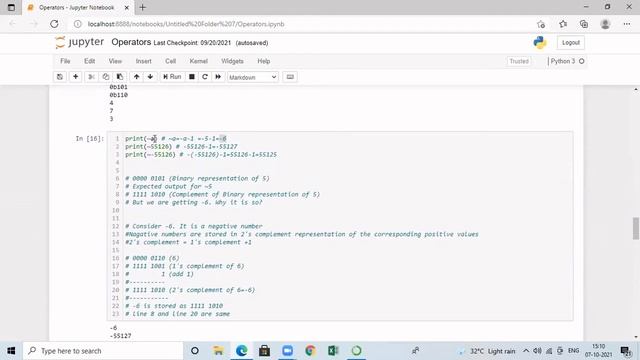
Task: Show hidden system tray icons chevron
Action: (x=526, y=351)
